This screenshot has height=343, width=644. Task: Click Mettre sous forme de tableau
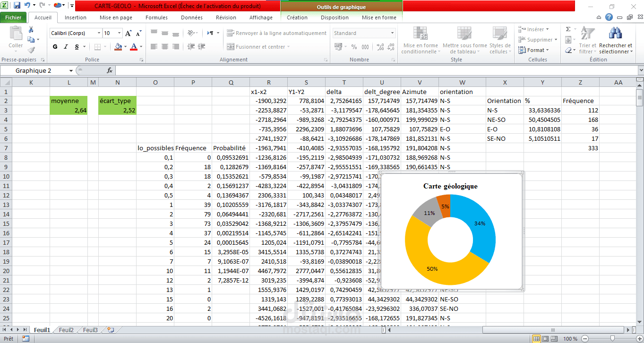click(464, 41)
